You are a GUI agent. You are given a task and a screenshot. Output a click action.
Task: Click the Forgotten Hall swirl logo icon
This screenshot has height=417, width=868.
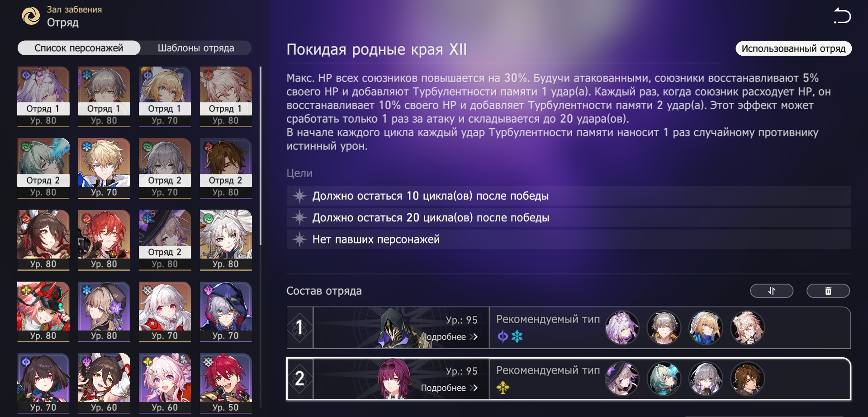(31, 16)
